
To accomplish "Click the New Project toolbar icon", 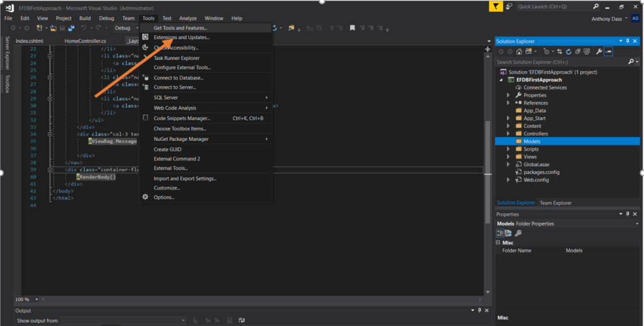I will click(40, 28).
